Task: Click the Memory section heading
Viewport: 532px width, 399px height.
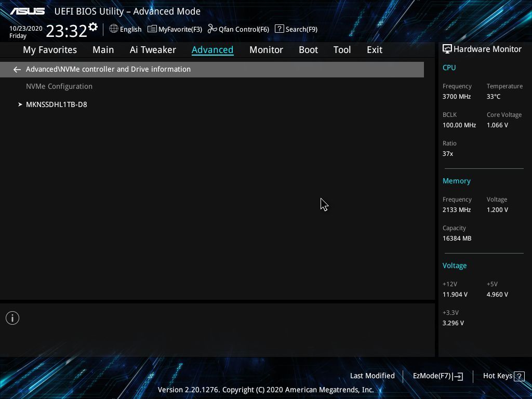Action: click(x=456, y=181)
